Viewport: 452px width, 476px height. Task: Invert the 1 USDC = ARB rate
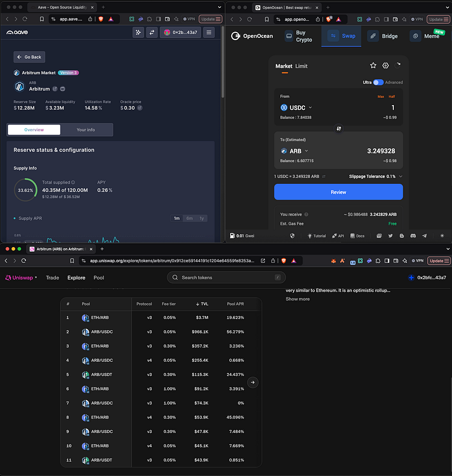(x=324, y=176)
